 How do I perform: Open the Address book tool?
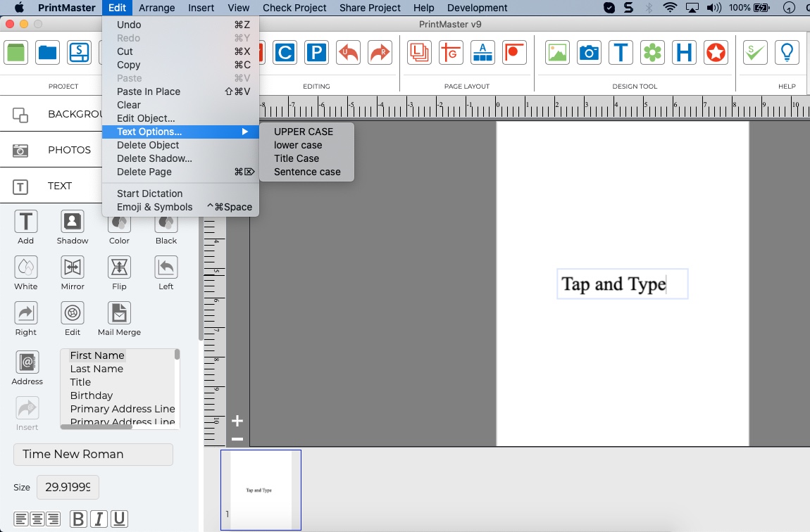tap(27, 362)
